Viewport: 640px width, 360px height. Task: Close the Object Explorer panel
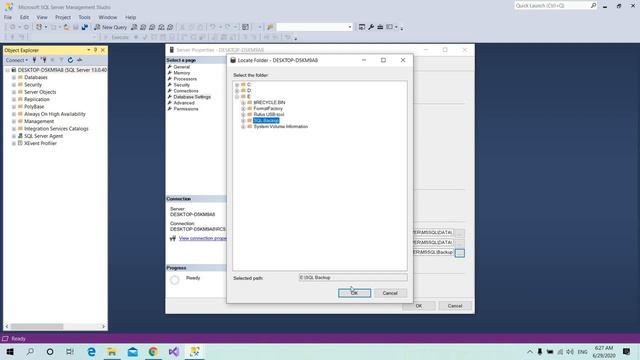(103, 50)
